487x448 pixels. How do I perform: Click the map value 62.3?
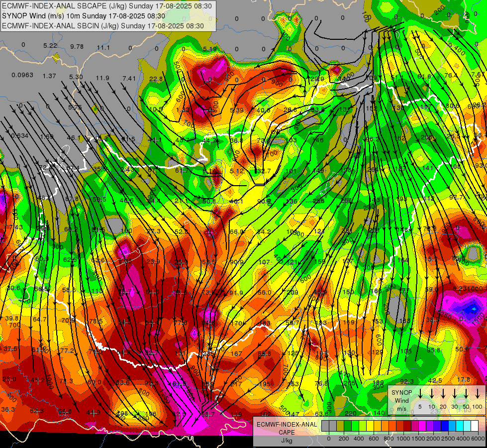tap(37, 411)
